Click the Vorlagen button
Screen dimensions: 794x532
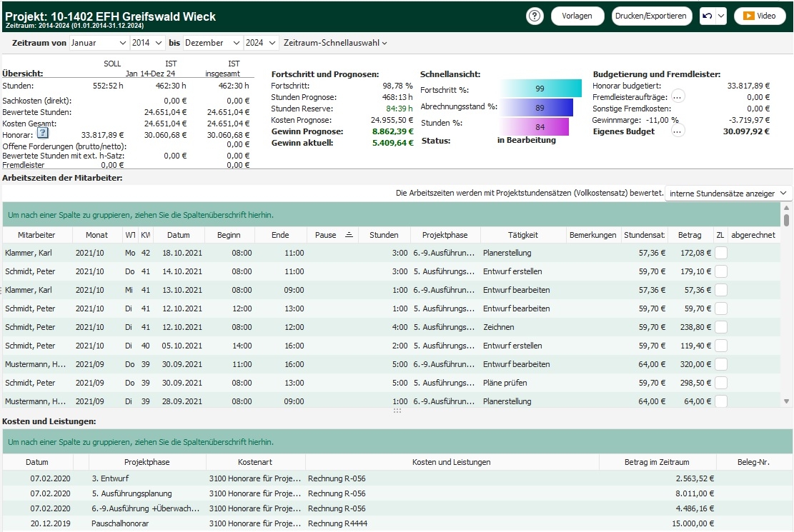click(577, 16)
